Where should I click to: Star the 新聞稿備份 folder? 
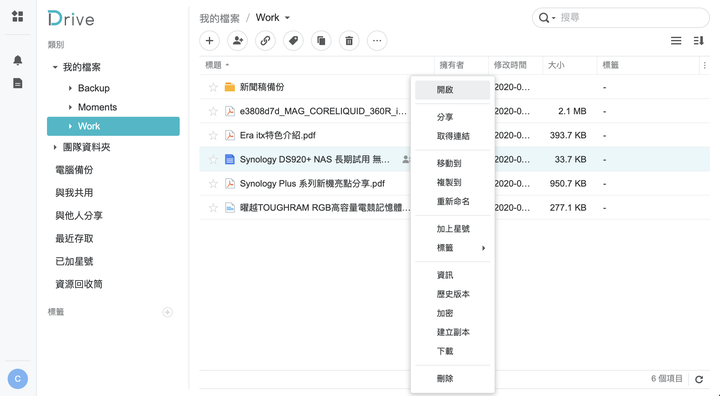pyautogui.click(x=213, y=87)
